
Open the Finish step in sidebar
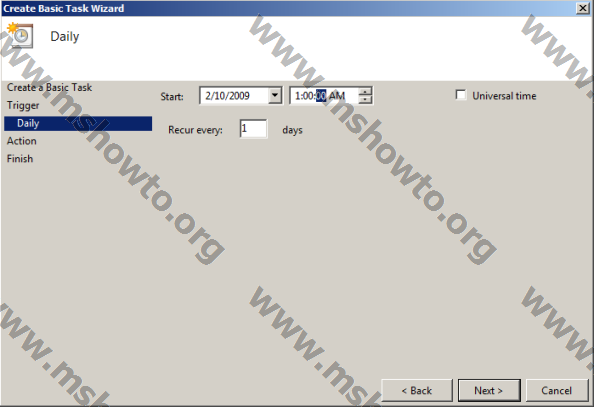pyautogui.click(x=20, y=158)
